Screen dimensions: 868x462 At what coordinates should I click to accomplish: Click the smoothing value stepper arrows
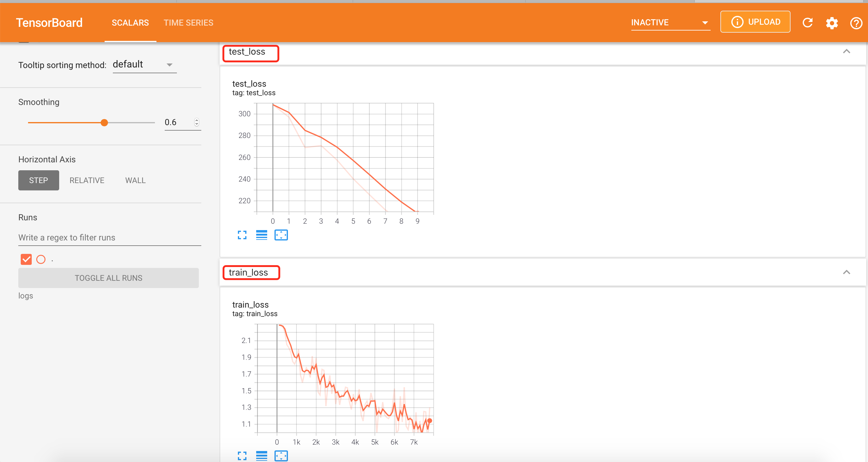pos(197,122)
